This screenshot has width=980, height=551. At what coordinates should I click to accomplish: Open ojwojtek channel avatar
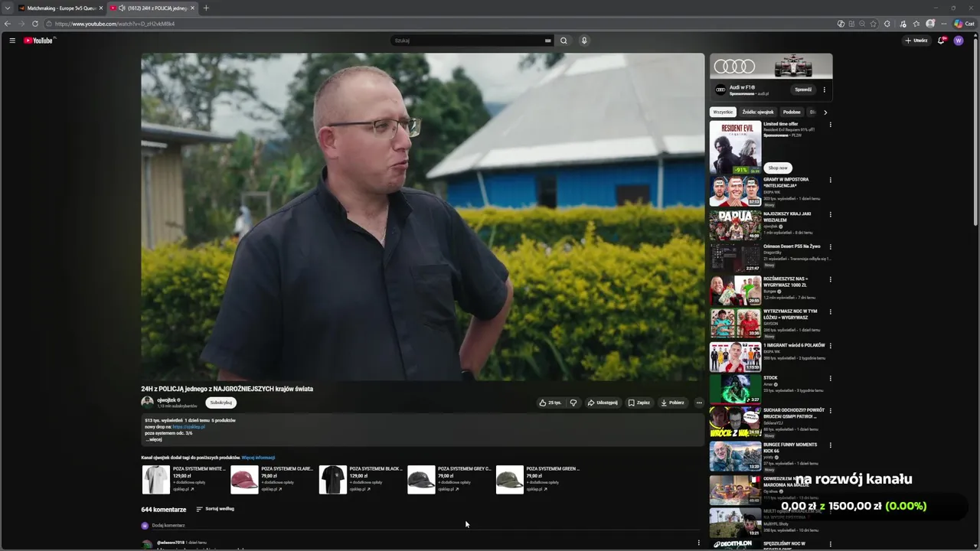tap(147, 403)
